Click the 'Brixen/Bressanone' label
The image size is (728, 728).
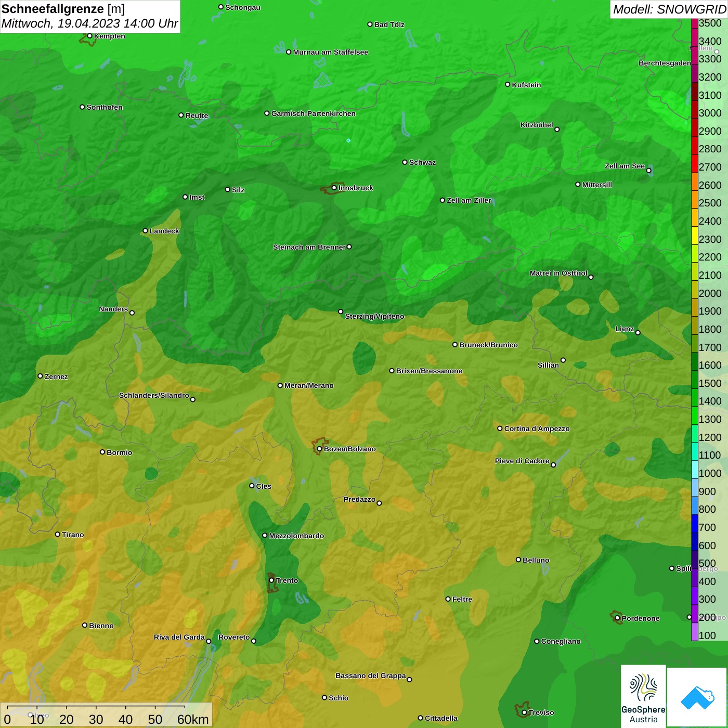[x=430, y=371]
